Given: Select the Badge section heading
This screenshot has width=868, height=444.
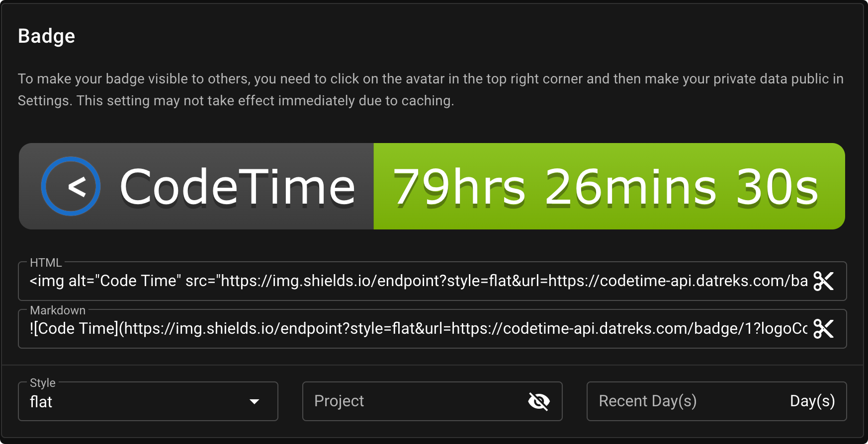Looking at the screenshot, I should pyautogui.click(x=46, y=35).
